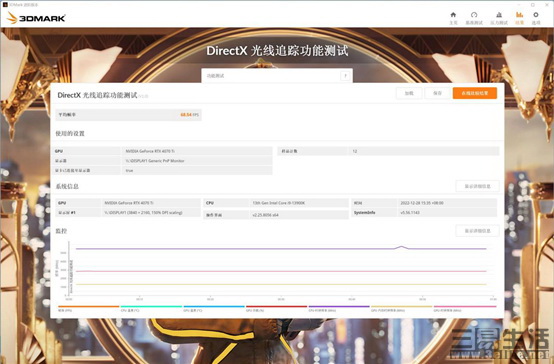Select the SystemInfo v5.56.1143 value

[410, 213]
